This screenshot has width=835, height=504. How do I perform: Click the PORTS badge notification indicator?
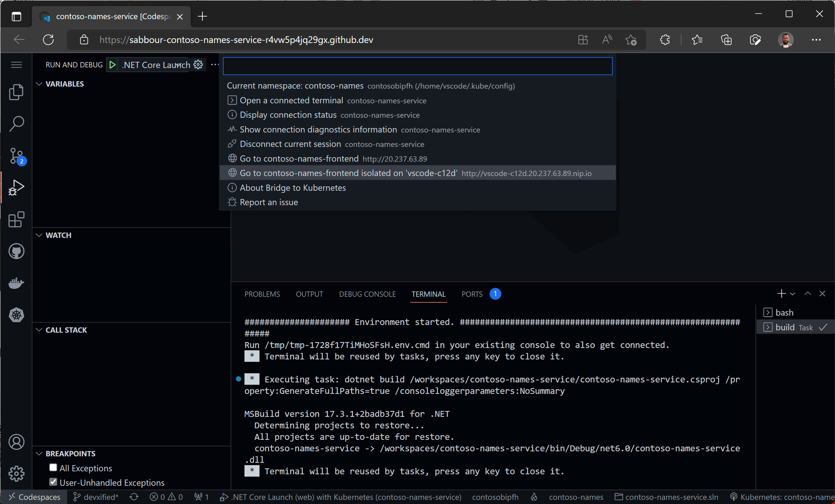(494, 293)
